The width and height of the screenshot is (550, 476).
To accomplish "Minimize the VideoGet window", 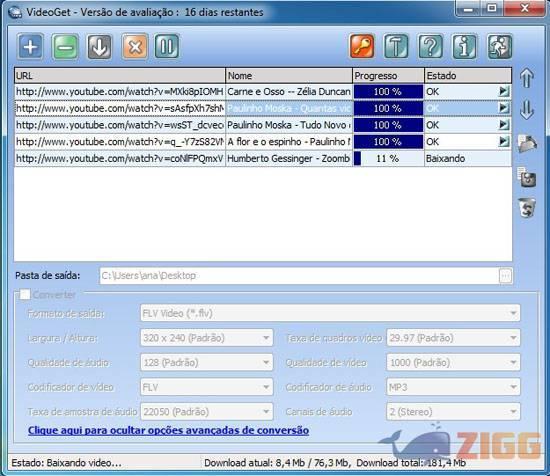I will pyautogui.click(x=468, y=8).
